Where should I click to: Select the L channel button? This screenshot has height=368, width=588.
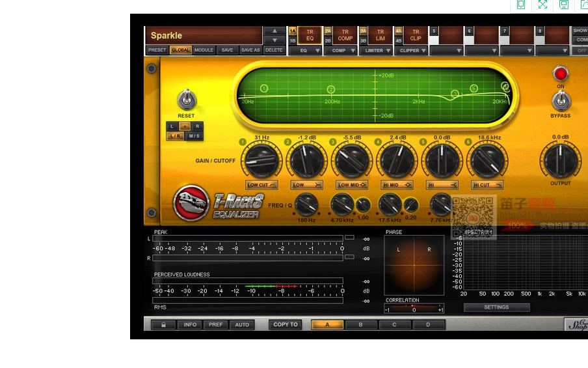(172, 126)
